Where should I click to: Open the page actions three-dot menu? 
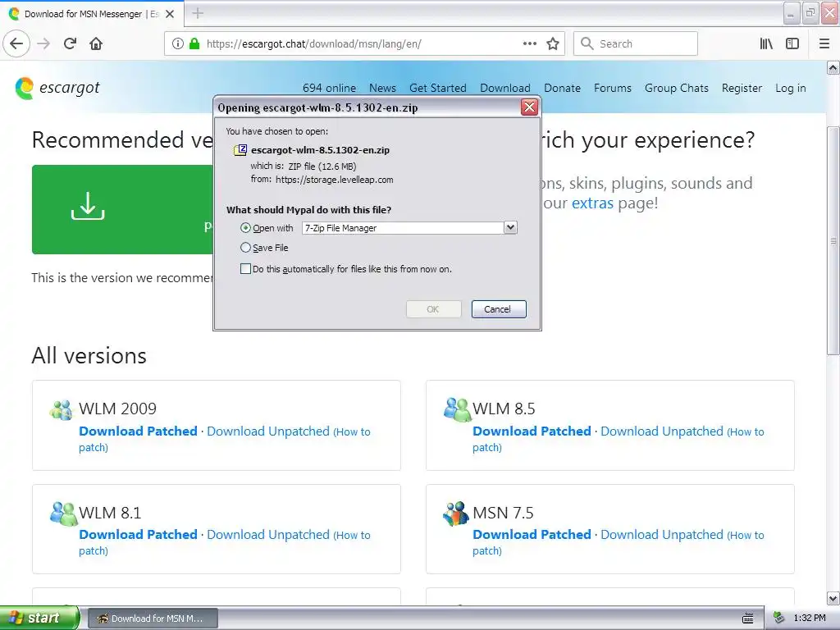[x=529, y=43]
